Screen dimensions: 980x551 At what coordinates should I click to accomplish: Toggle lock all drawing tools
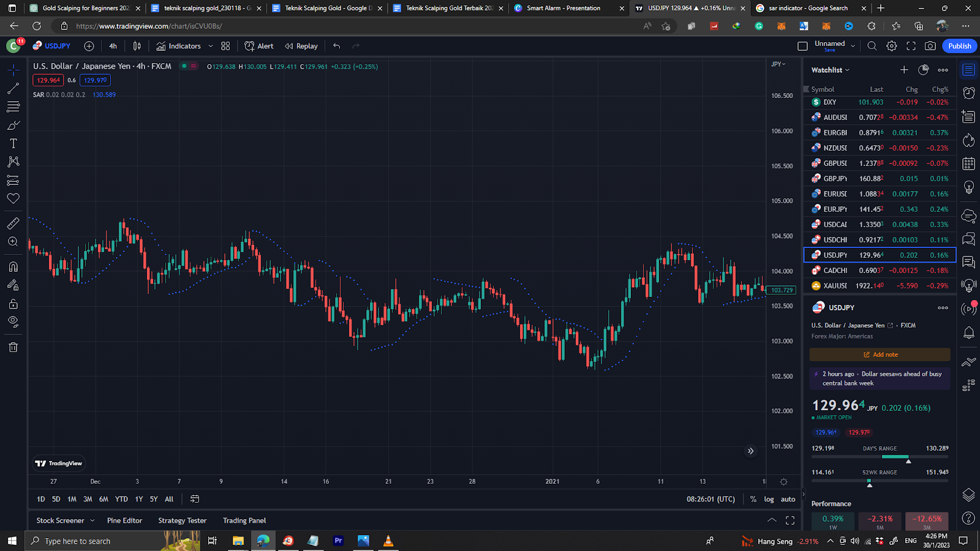[x=13, y=304]
